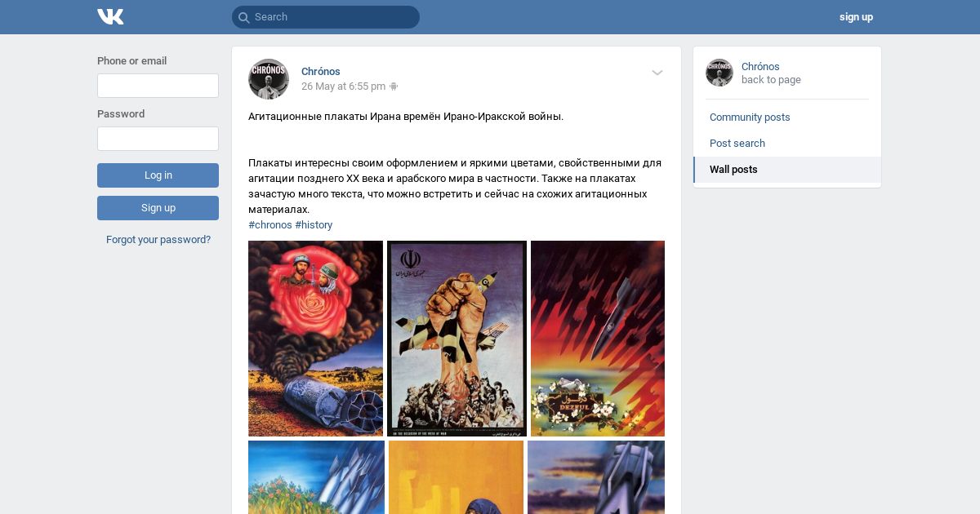
Task: Click the Log in button
Action: (x=158, y=175)
